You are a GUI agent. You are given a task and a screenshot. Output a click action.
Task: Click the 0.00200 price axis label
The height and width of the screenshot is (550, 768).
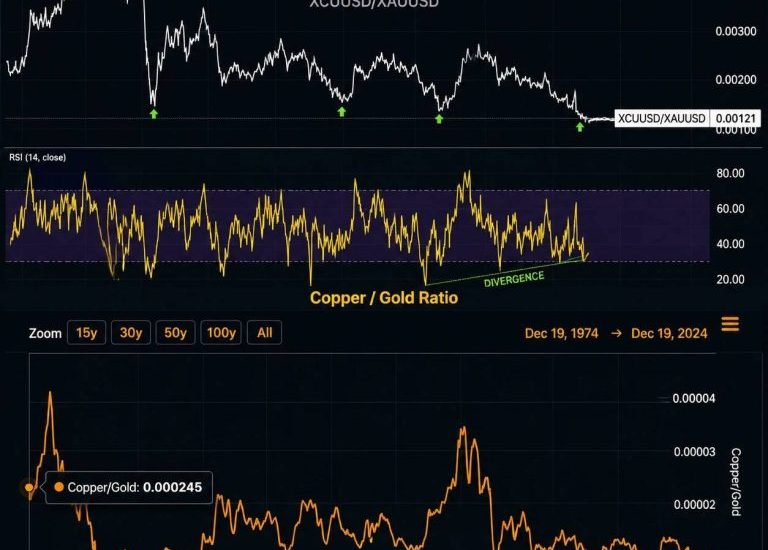tap(736, 79)
